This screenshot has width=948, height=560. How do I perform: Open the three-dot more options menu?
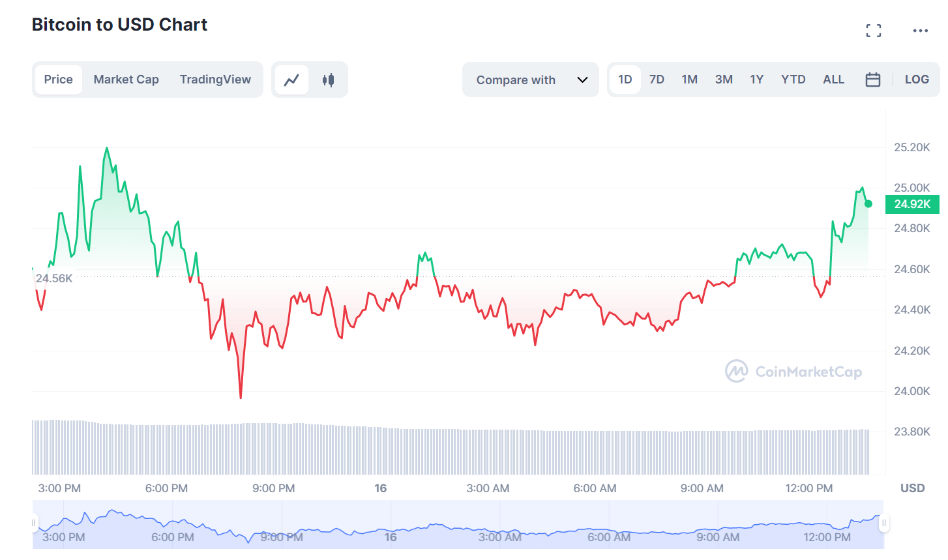(920, 31)
